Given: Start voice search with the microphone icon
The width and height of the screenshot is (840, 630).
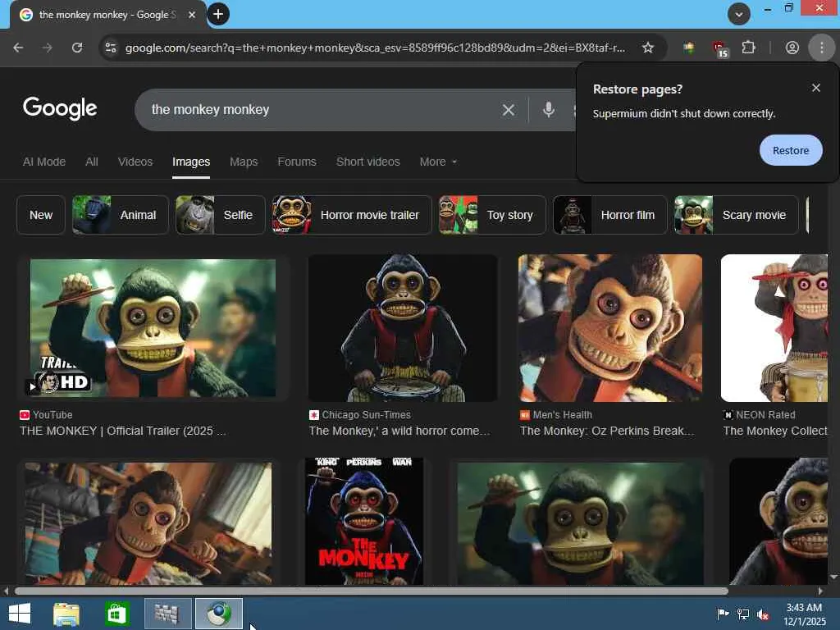Looking at the screenshot, I should click(549, 110).
